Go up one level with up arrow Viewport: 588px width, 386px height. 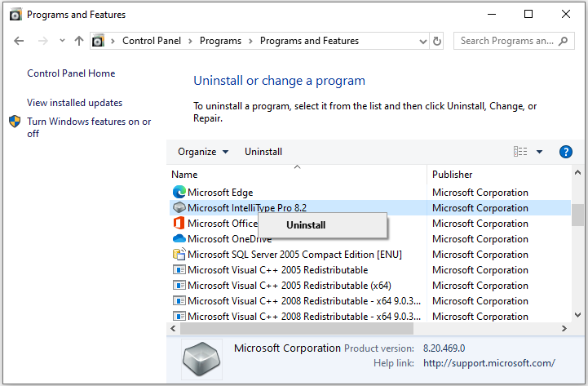point(79,41)
